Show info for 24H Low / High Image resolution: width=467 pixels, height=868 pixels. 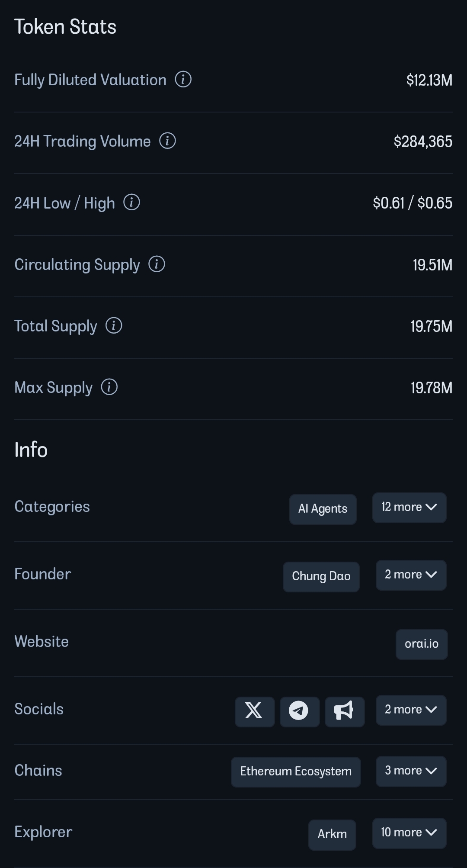click(131, 203)
